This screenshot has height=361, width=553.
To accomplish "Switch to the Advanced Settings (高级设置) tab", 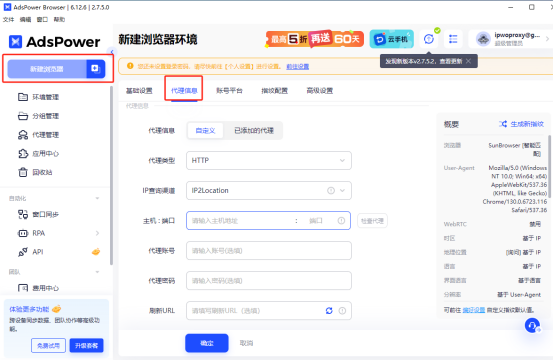I will point(320,91).
